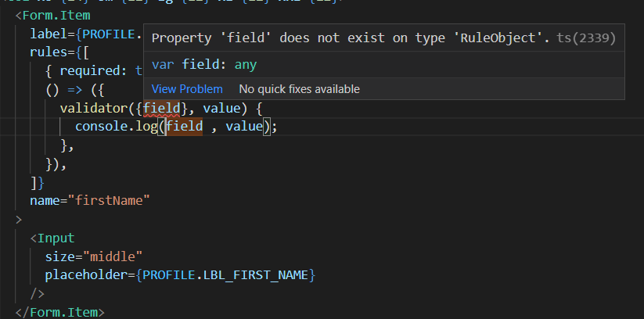The height and width of the screenshot is (319, 644).
Task: Click the 'rules={[' line
Action: 60,52
